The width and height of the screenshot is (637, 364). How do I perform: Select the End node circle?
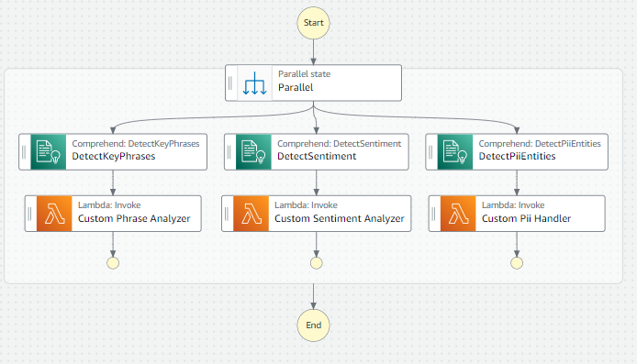coord(313,325)
